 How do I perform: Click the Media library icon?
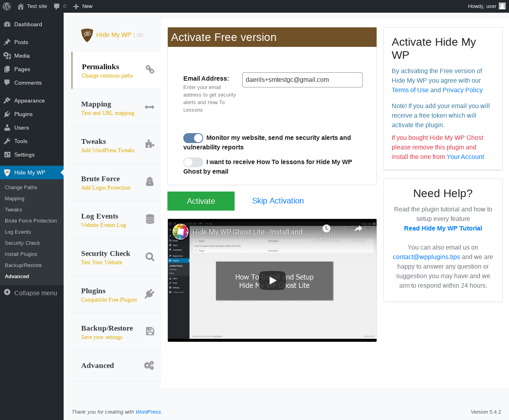click(7, 56)
